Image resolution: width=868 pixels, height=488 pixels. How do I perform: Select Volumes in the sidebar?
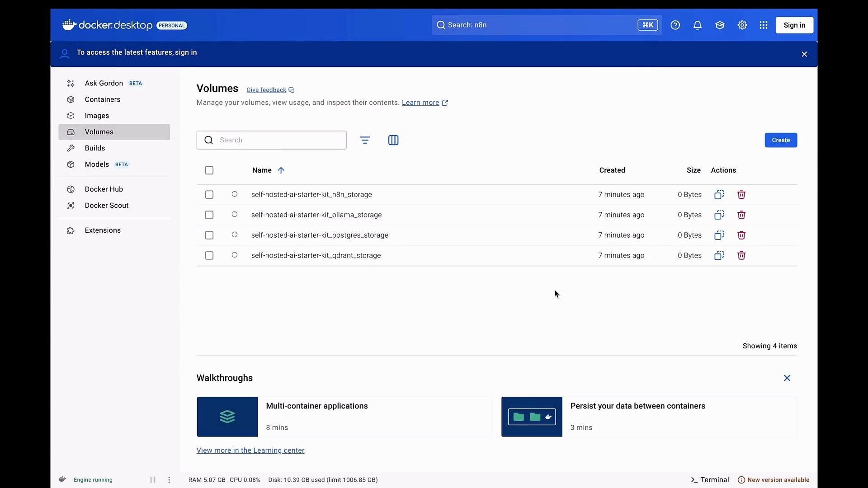(x=114, y=132)
